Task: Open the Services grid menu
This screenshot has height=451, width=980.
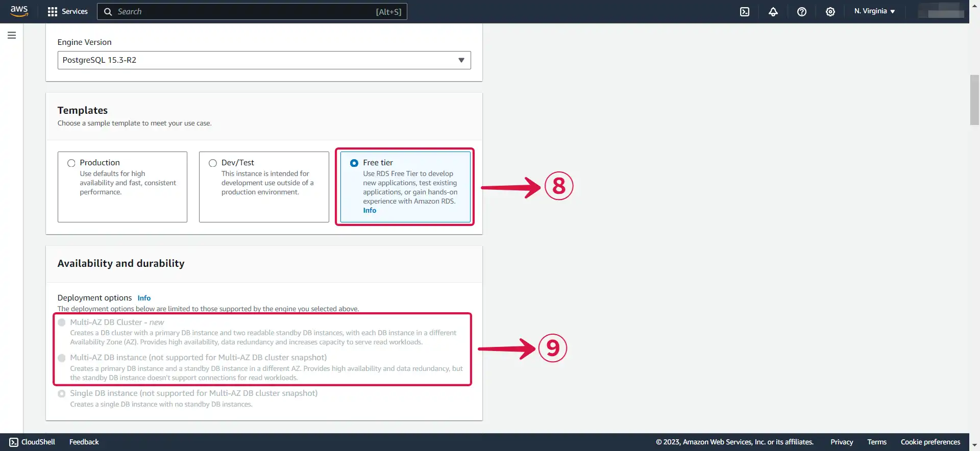Action: tap(52, 12)
